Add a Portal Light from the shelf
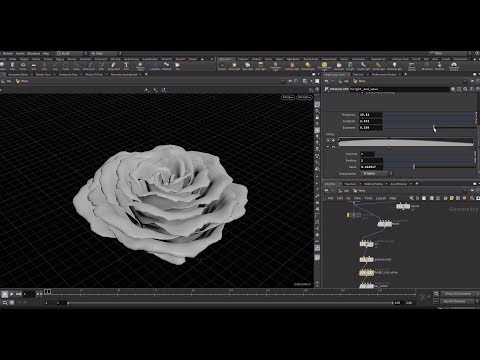480x360 pixels. tap(378, 66)
